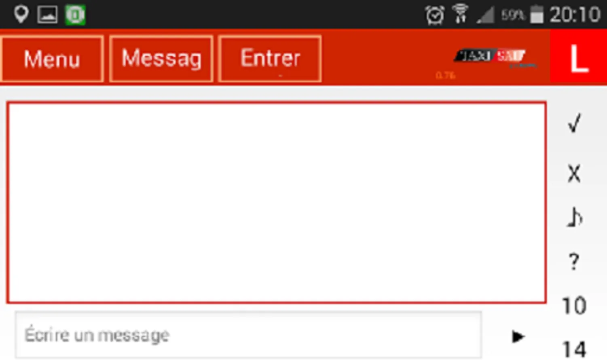Tap the battery indicator in status bar

click(537, 15)
